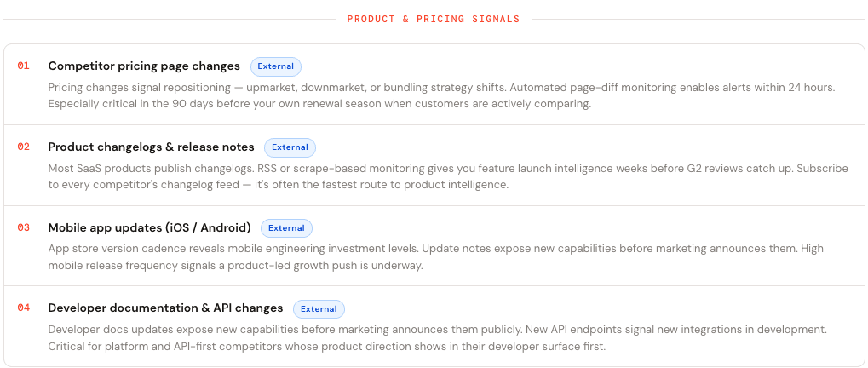Click the sentence about renewal season comparing
The width and height of the screenshot is (868, 368).
tap(320, 104)
